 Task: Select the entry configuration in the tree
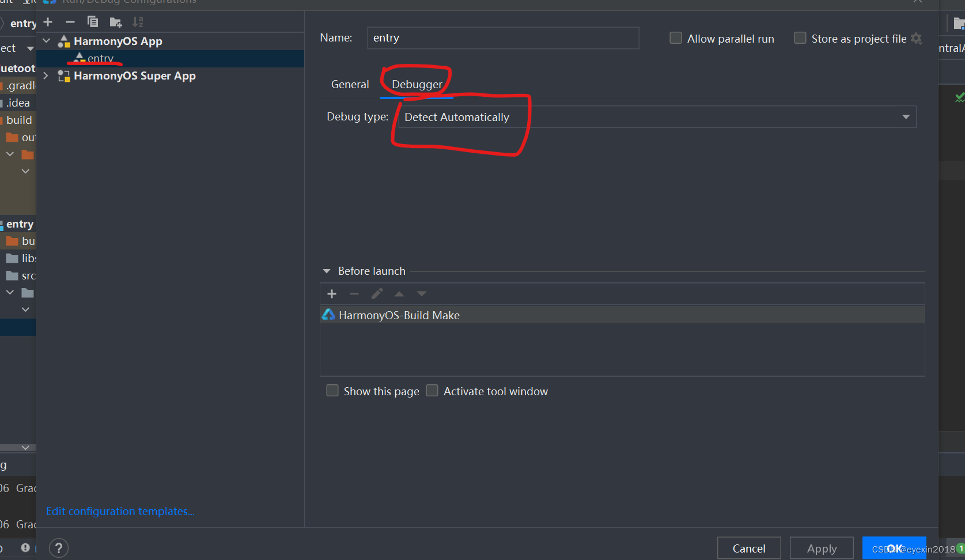point(170,58)
